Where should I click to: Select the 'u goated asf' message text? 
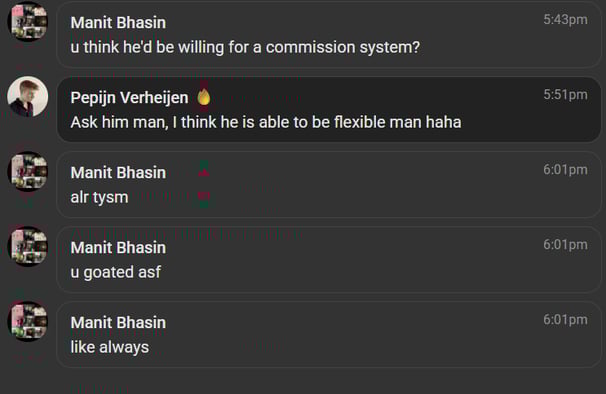tap(116, 273)
